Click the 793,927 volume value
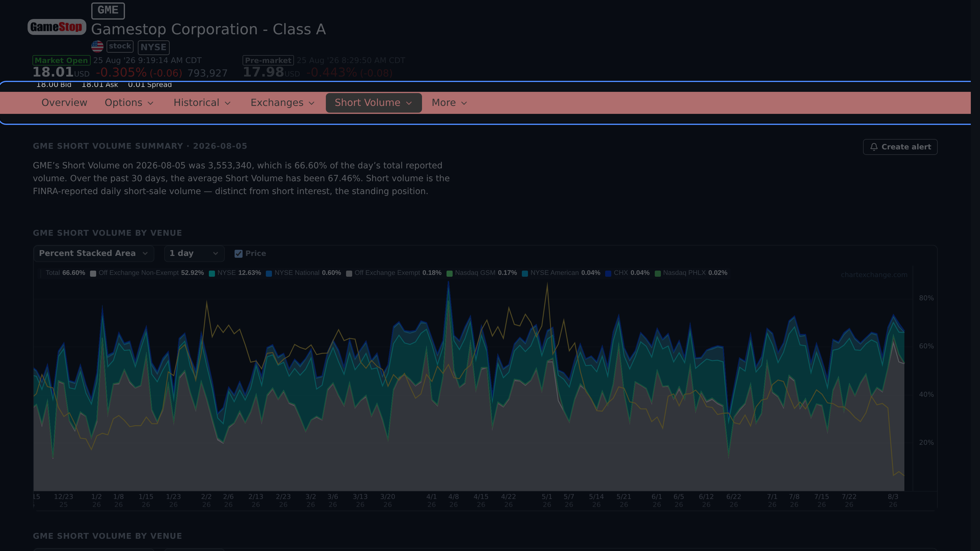The image size is (980, 551). [x=207, y=73]
